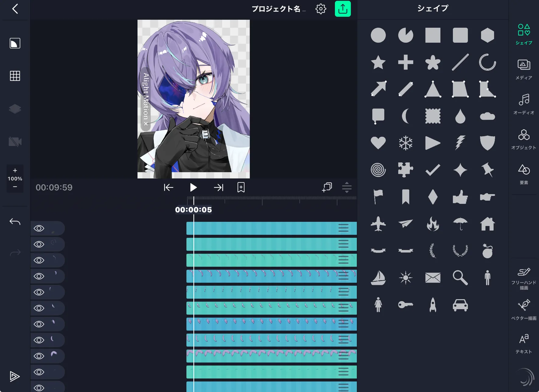
Task: Undo the last action
Action: (15, 221)
